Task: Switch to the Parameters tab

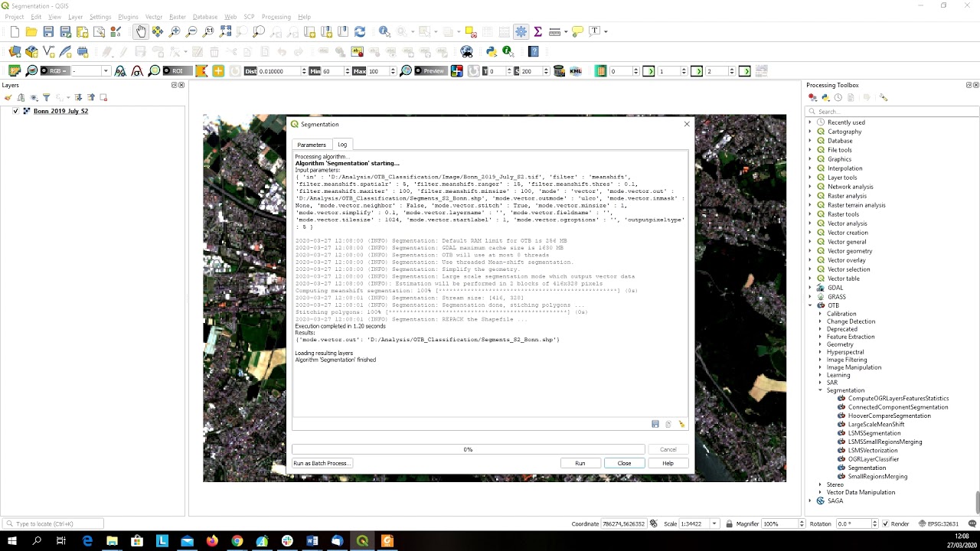Action: point(312,145)
